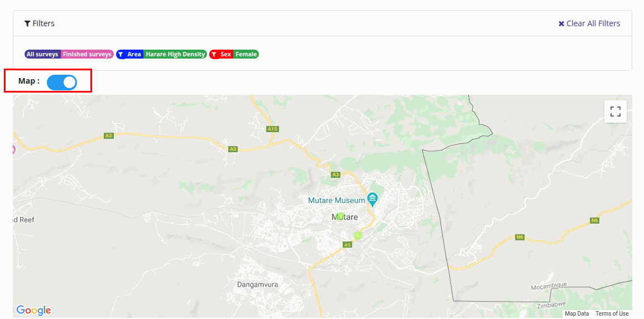Click the pink marker at map's left edge
The height and width of the screenshot is (319, 644).
pos(15,149)
